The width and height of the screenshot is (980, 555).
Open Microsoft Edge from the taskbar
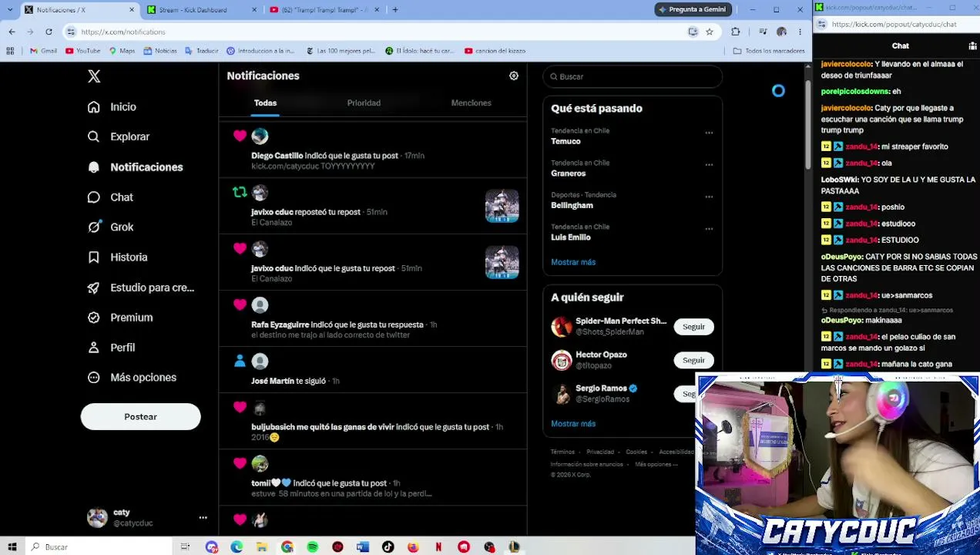pos(237,547)
